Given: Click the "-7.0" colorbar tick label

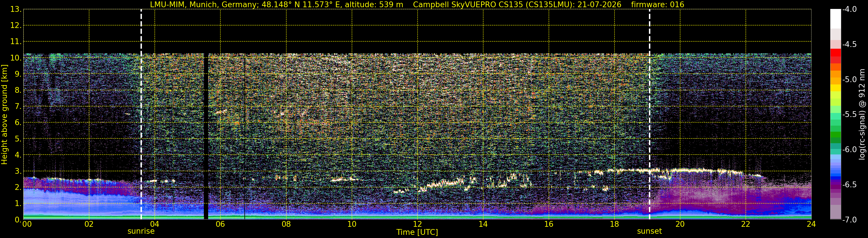Looking at the screenshot, I should point(850,220).
